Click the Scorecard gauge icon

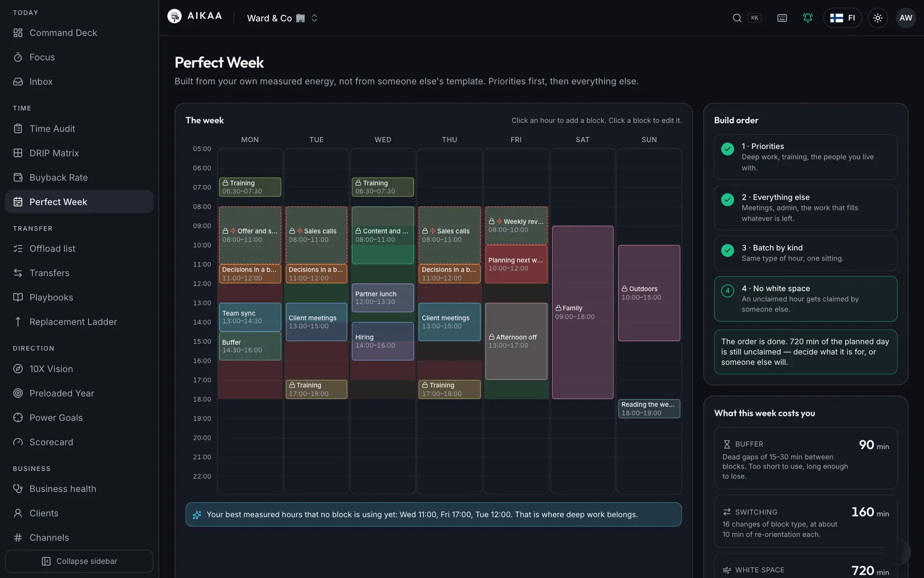pyautogui.click(x=18, y=442)
